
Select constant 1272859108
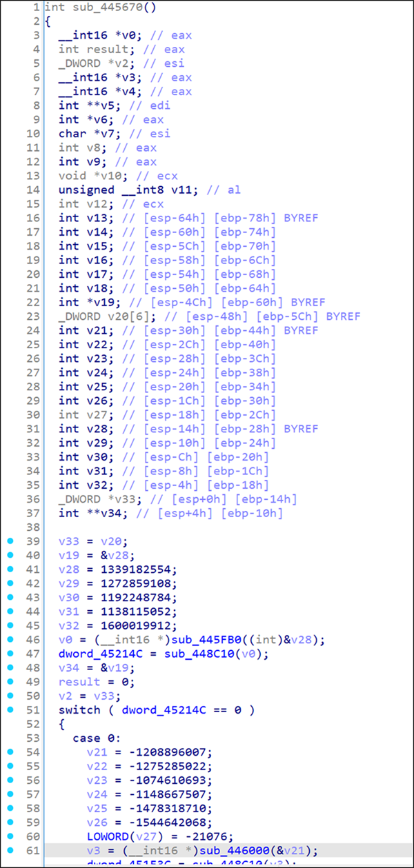click(x=137, y=583)
